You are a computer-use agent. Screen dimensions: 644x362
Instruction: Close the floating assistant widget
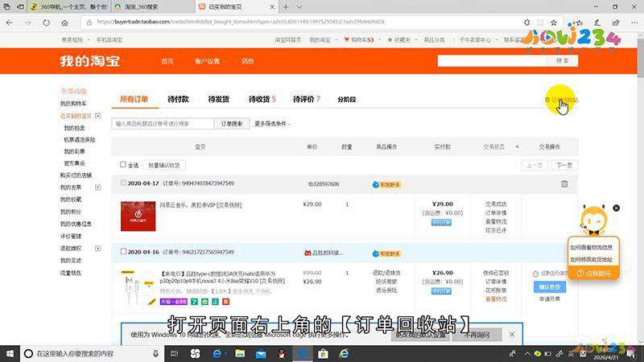click(616, 208)
